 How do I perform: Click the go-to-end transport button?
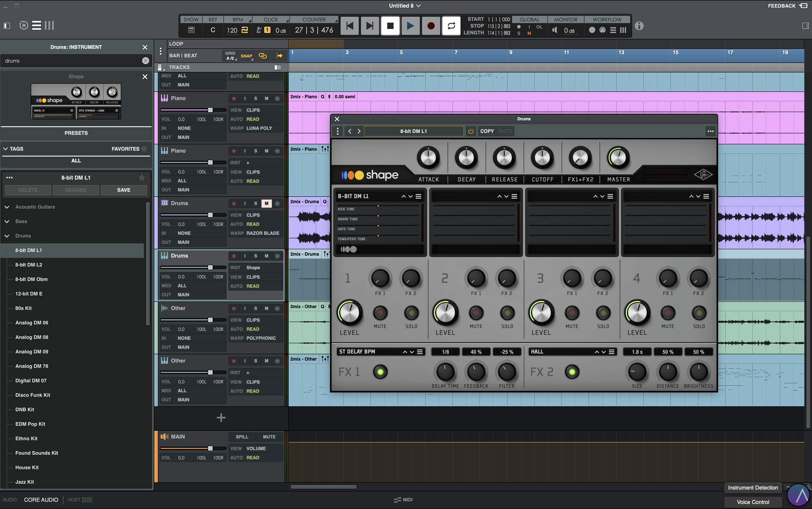(370, 26)
